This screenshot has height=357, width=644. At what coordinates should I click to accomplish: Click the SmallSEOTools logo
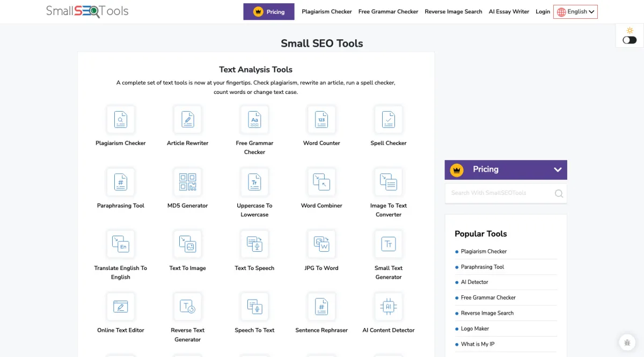click(87, 11)
